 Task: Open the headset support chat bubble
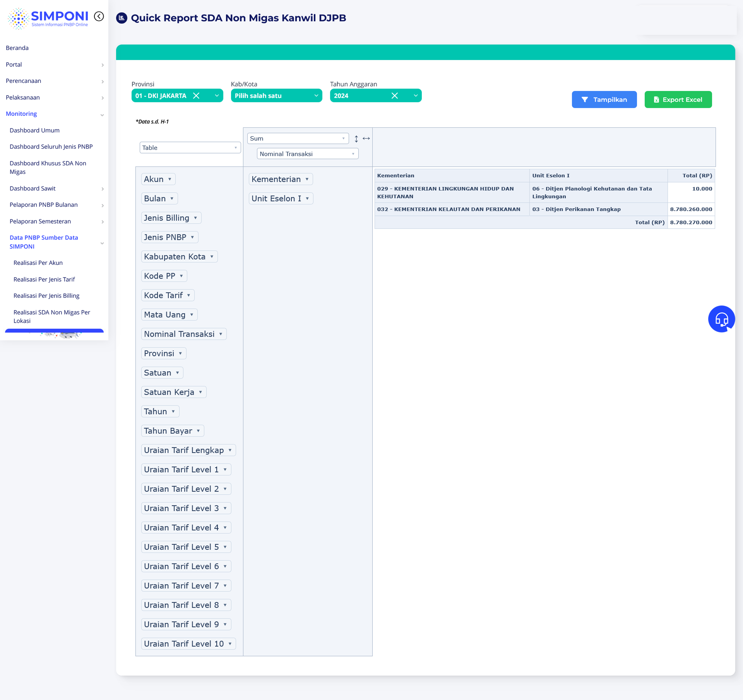pos(721,319)
